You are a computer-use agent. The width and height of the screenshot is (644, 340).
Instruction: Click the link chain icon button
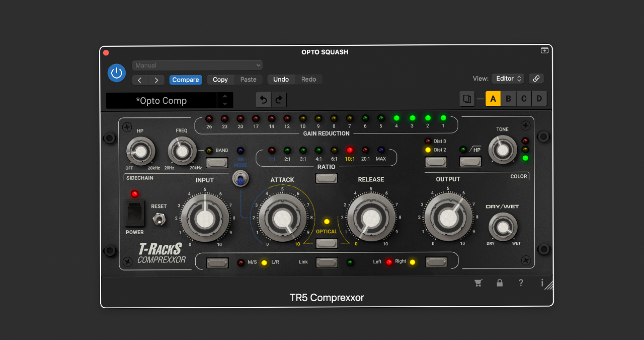coord(536,79)
